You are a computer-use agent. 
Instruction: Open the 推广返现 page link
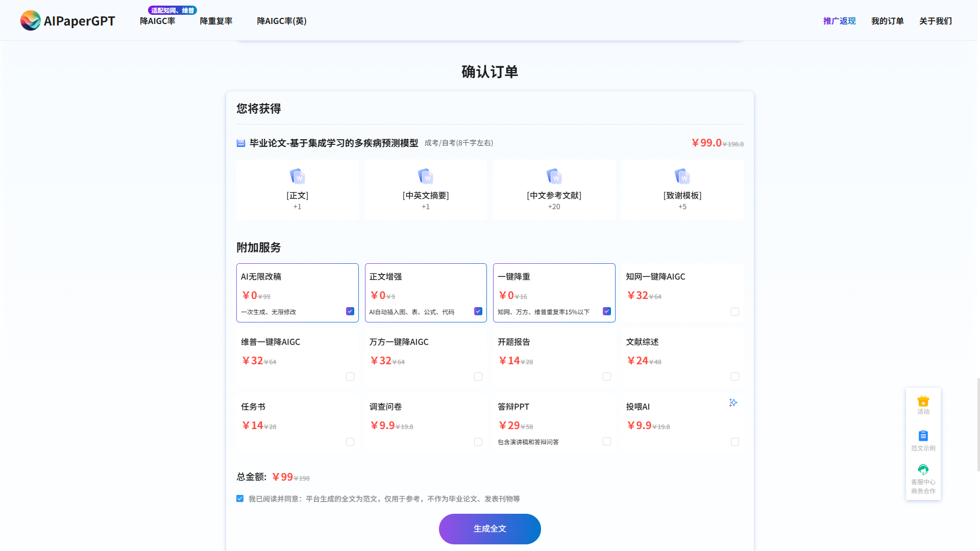pos(839,21)
